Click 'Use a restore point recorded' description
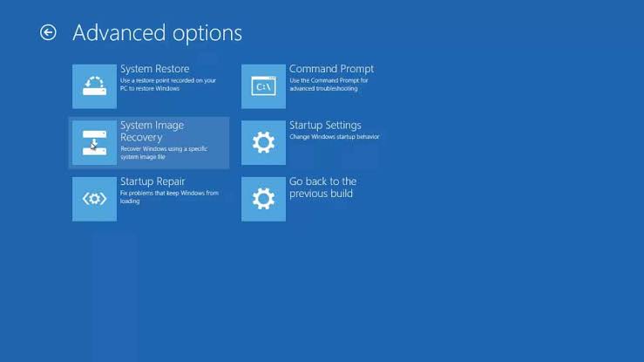The image size is (644, 362). click(168, 85)
